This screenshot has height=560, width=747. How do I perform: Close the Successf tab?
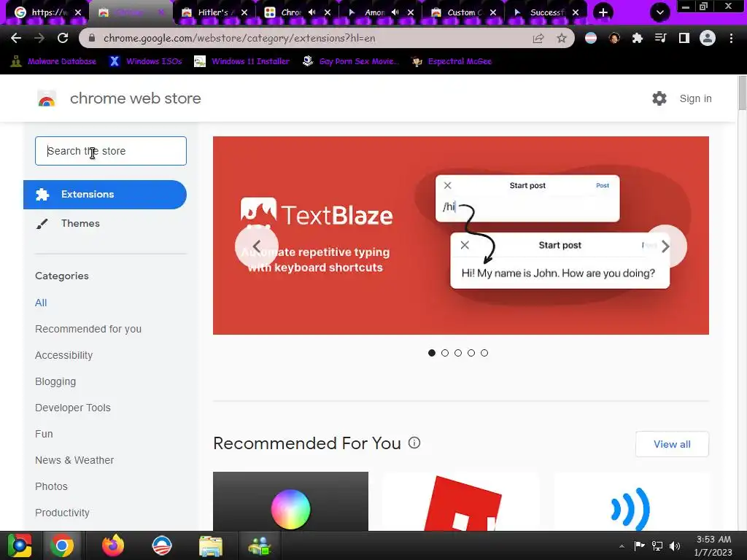pyautogui.click(x=576, y=13)
